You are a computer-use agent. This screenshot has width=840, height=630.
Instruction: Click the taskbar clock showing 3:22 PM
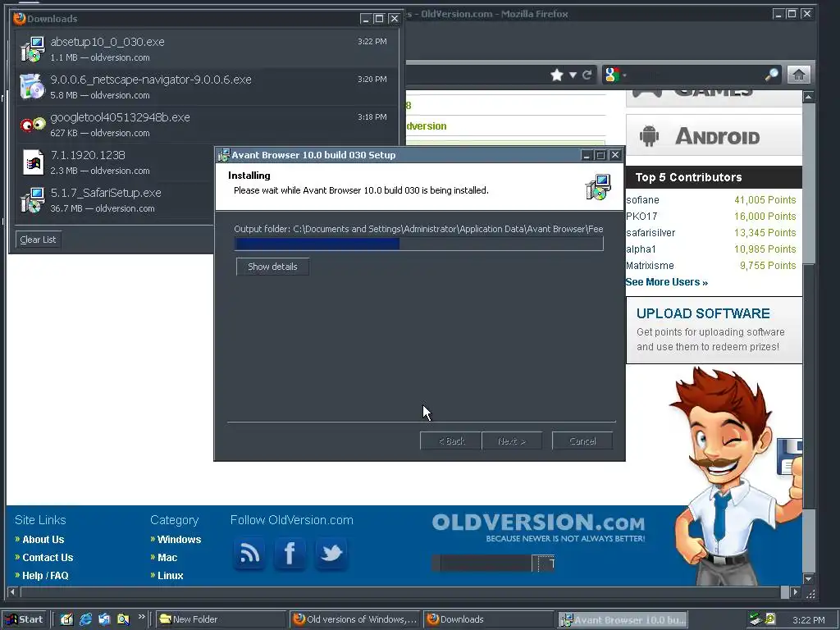pos(808,620)
